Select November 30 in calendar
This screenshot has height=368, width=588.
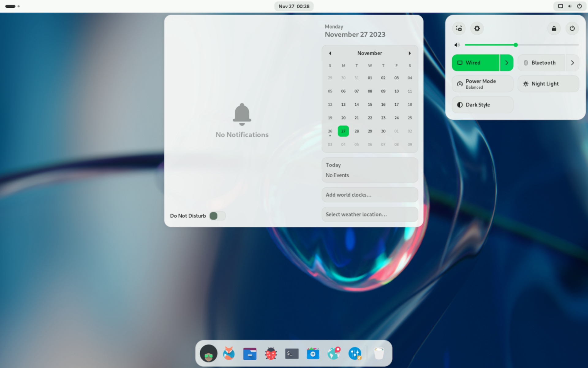[x=383, y=131]
